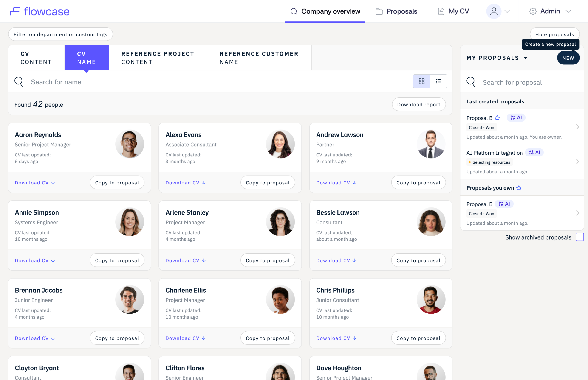Click Bessie Lawson's profile photo
This screenshot has width=588, height=380.
tap(431, 222)
